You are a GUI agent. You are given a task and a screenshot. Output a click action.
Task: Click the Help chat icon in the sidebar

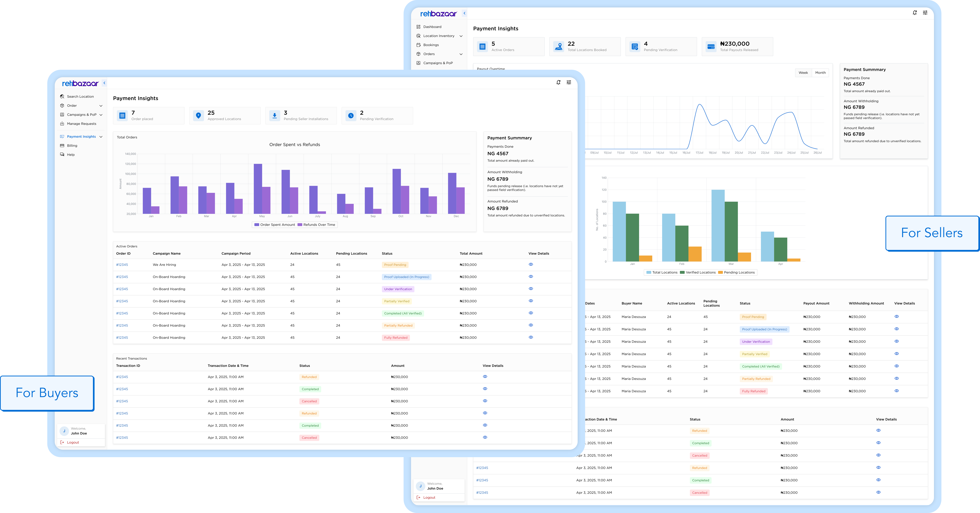pyautogui.click(x=62, y=154)
